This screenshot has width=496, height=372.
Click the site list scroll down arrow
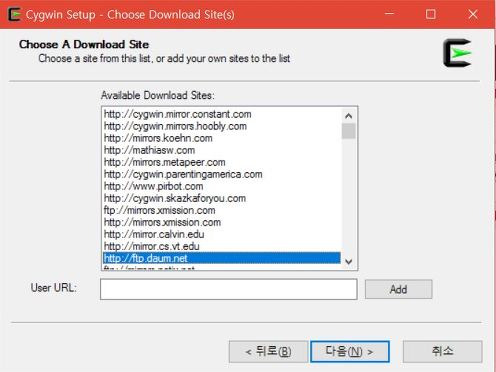349,262
